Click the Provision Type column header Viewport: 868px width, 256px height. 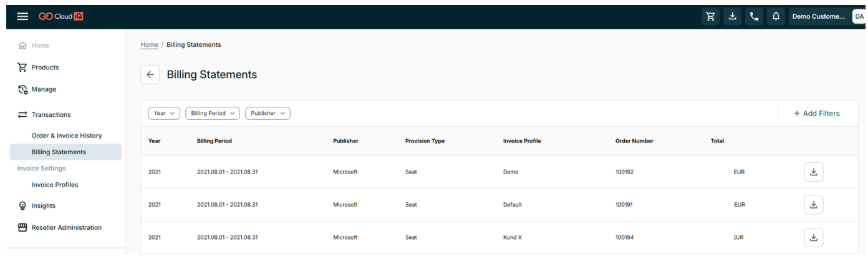pos(425,141)
